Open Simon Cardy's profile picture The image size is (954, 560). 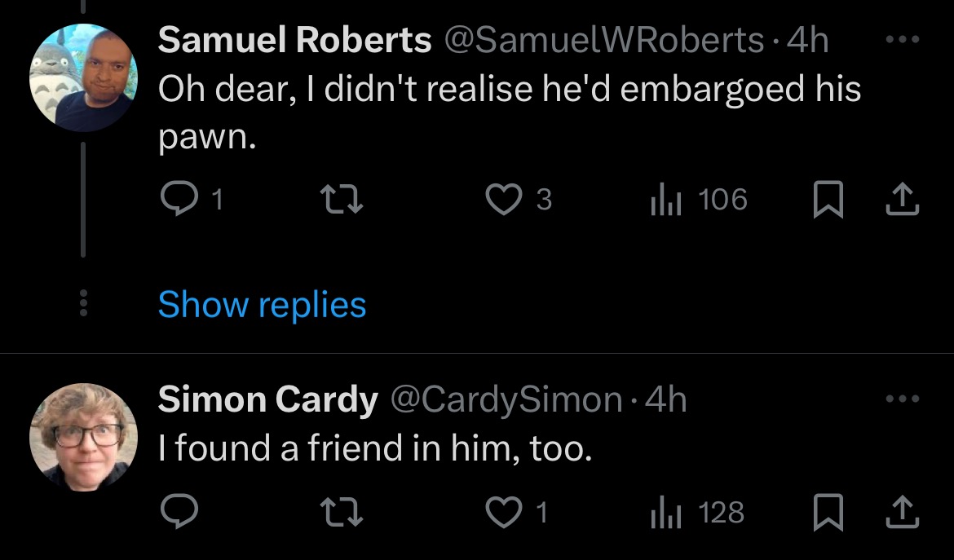coord(83,437)
